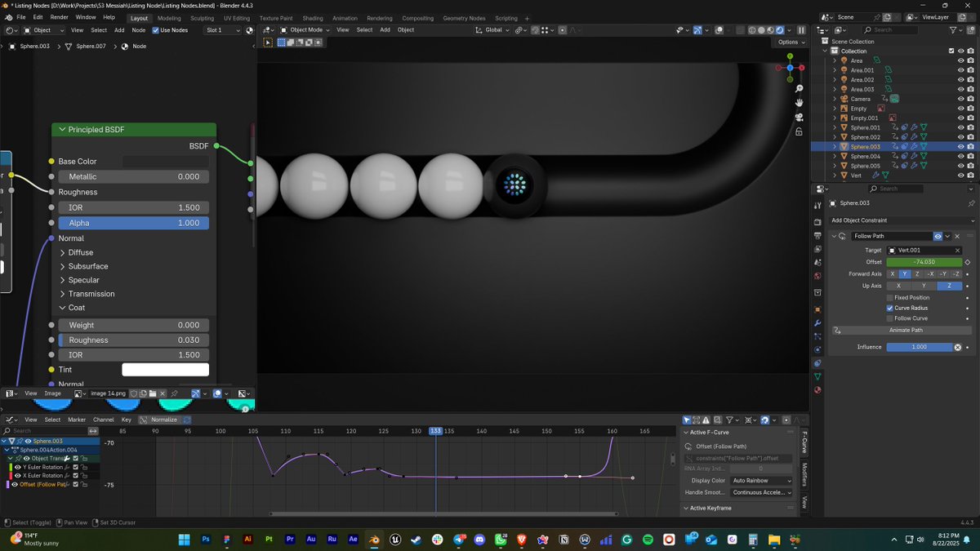980x551 pixels.
Task: Set Up Axis to Y
Action: pyautogui.click(x=924, y=287)
